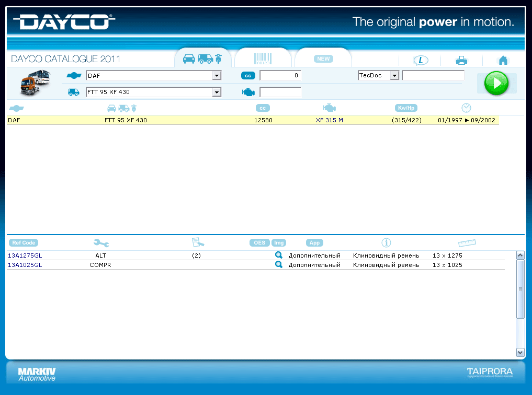Click the App column header
The width and height of the screenshot is (532, 395).
click(314, 242)
